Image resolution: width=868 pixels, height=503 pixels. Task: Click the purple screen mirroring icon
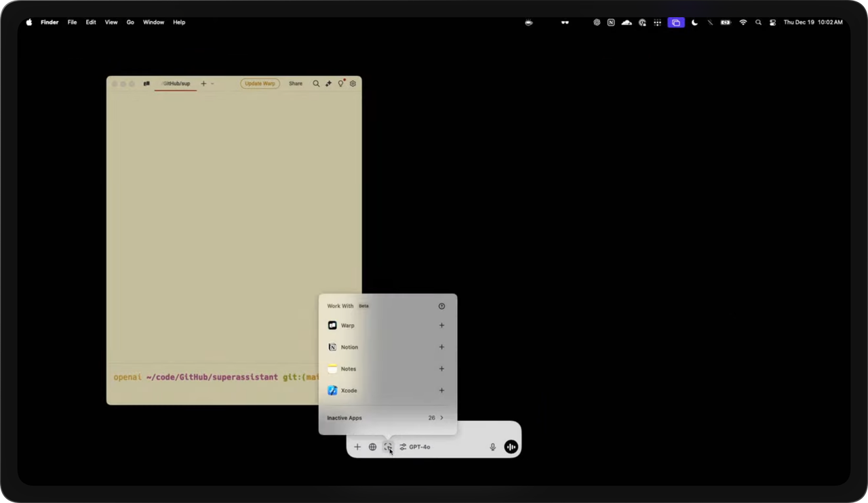click(x=675, y=22)
